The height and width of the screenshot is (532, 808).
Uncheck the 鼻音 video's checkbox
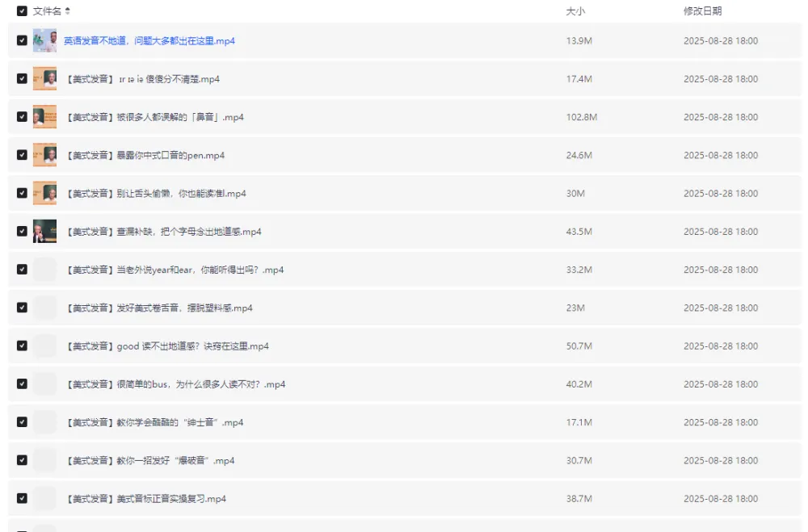tap(22, 116)
